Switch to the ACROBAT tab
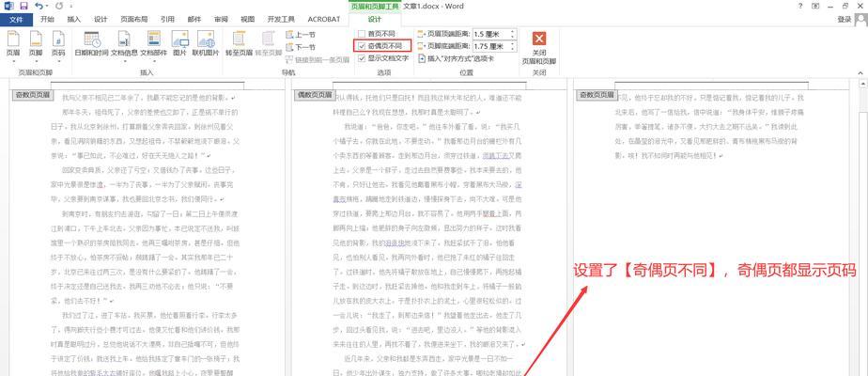 [x=324, y=19]
